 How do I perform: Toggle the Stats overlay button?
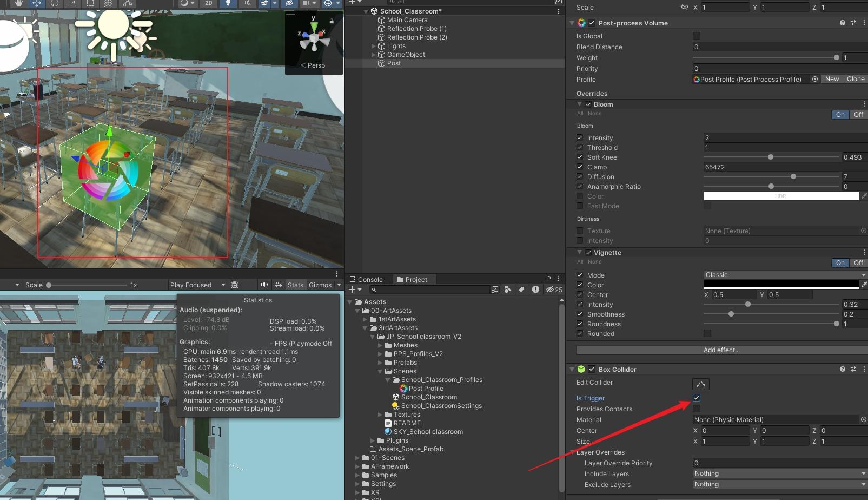[x=295, y=285]
